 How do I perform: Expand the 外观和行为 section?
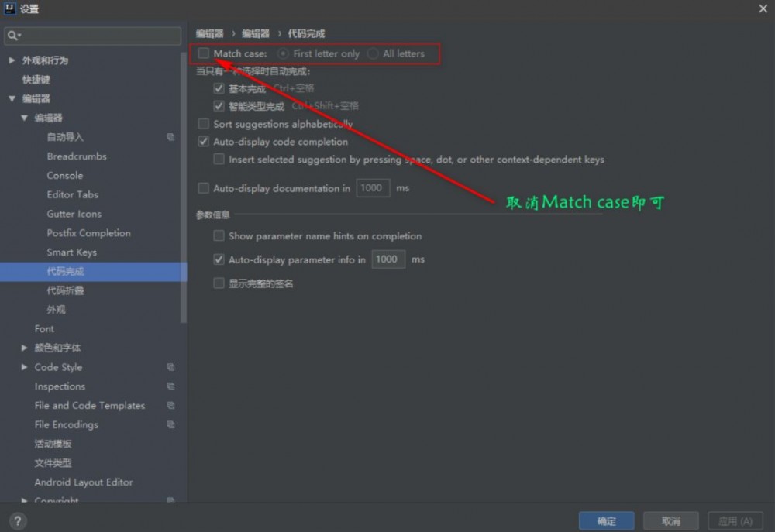12,60
